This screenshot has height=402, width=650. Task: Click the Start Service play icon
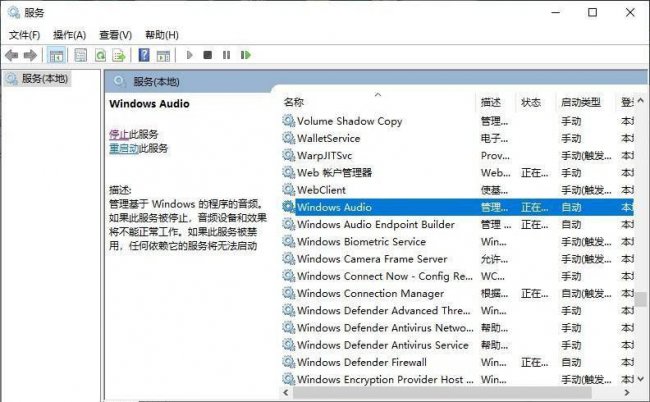[189, 55]
